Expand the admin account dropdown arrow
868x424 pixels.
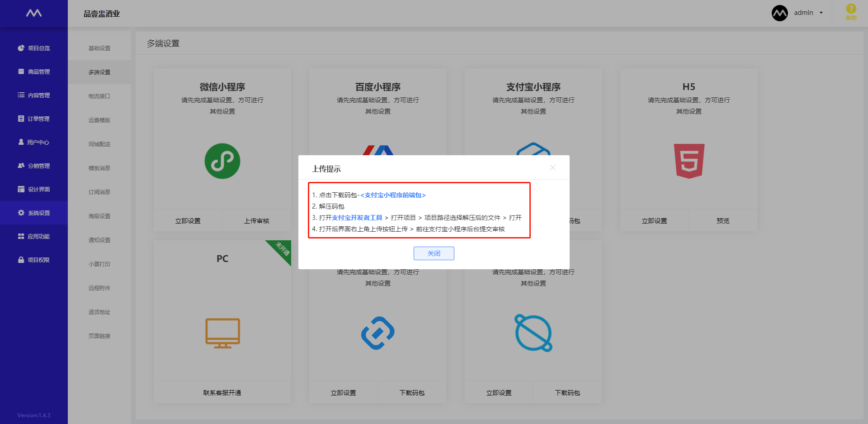(821, 13)
